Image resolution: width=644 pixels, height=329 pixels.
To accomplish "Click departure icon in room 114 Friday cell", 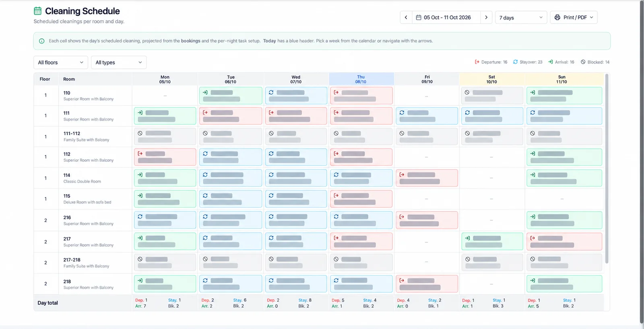I will (402, 175).
